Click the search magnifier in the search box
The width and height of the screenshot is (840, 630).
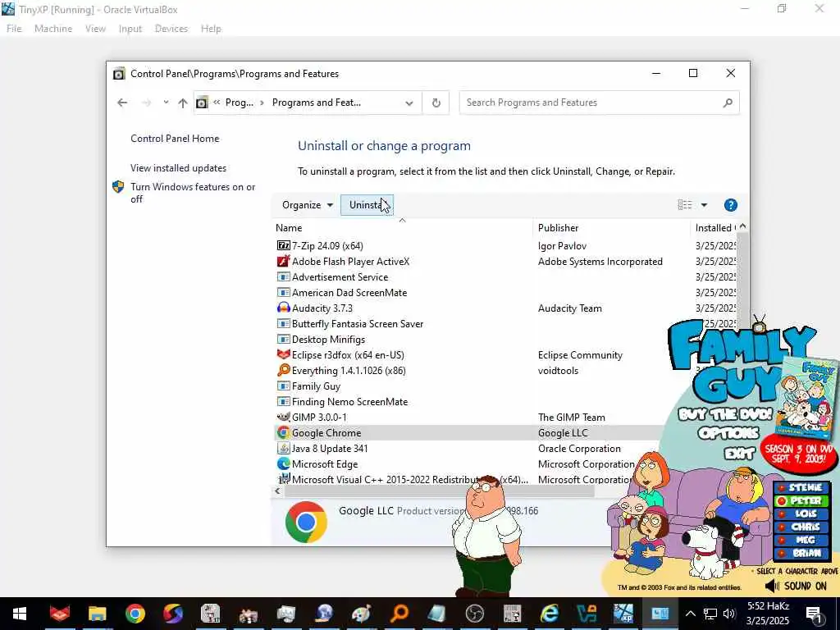(728, 103)
